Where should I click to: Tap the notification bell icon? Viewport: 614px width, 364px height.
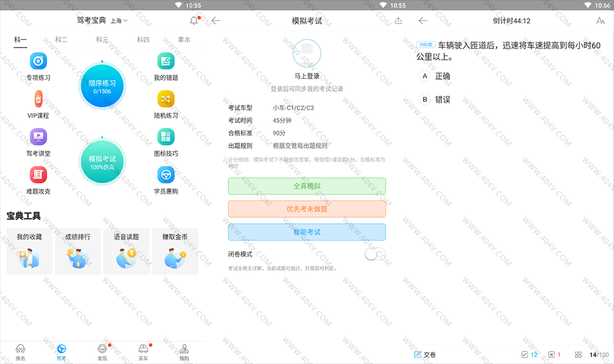click(x=194, y=21)
